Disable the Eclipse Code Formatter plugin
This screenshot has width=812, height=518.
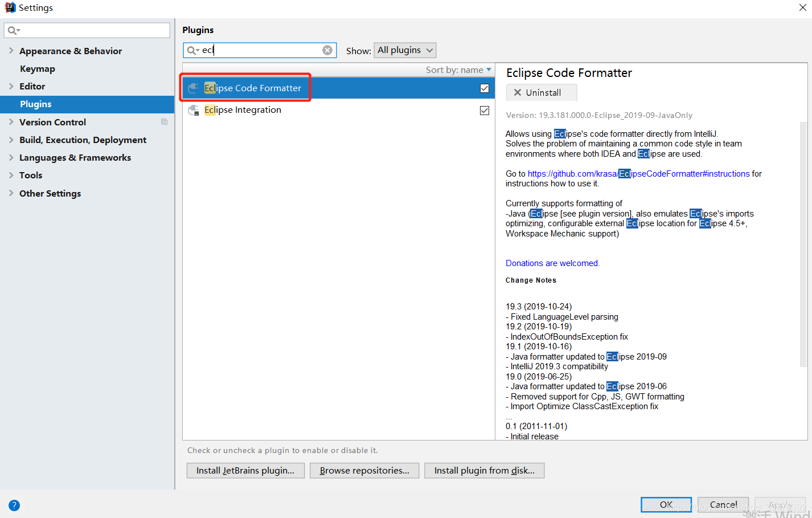(485, 88)
